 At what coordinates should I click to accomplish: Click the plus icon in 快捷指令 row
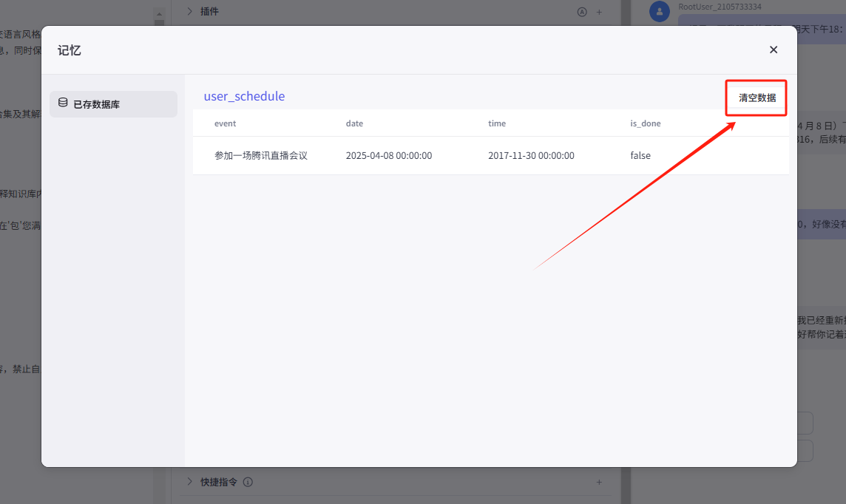tap(599, 482)
